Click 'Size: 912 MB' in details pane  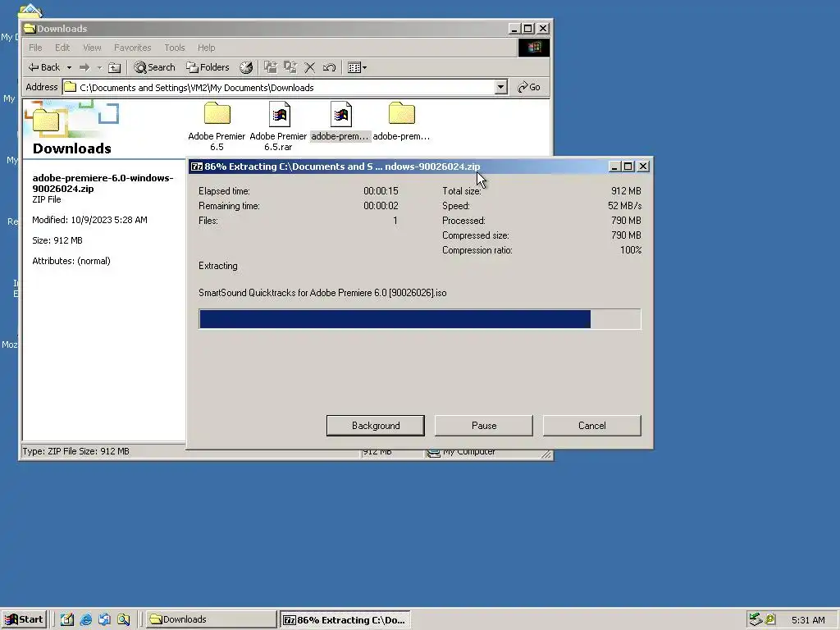pyautogui.click(x=57, y=240)
